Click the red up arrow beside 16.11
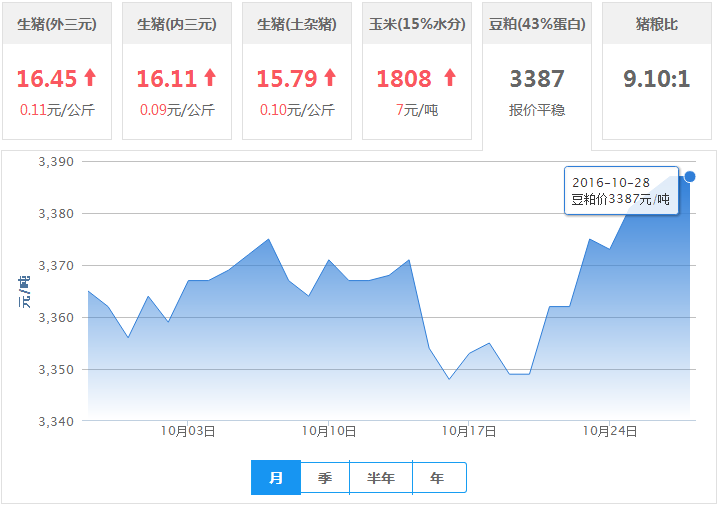Screen dimensions: 719x506 (x=210, y=78)
